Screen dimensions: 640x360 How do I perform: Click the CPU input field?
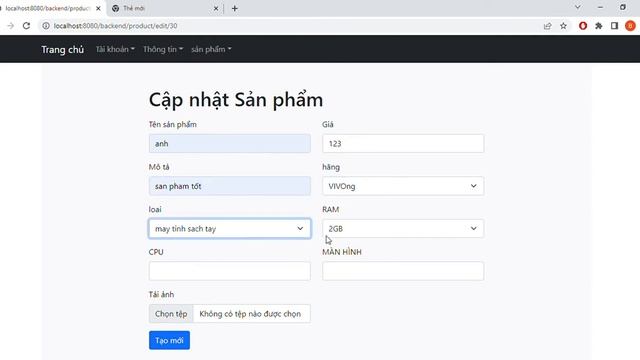tap(229, 271)
